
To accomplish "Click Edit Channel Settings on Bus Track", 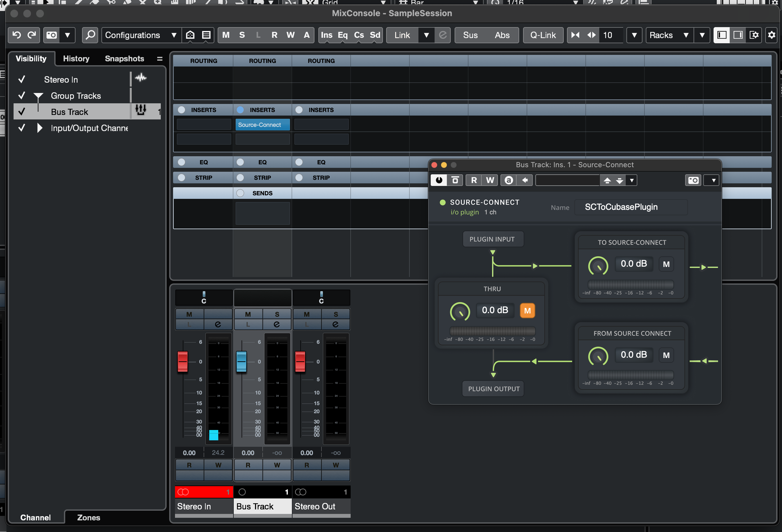I will (x=277, y=324).
